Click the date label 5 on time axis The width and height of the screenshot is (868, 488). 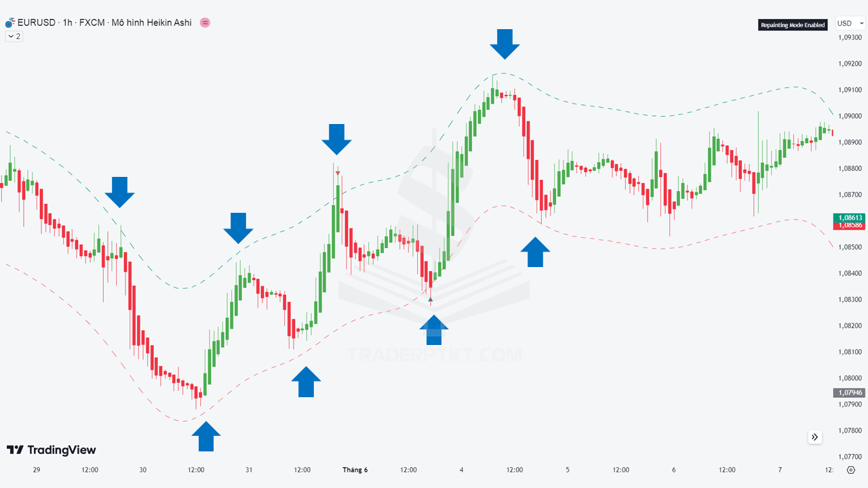[x=568, y=470]
